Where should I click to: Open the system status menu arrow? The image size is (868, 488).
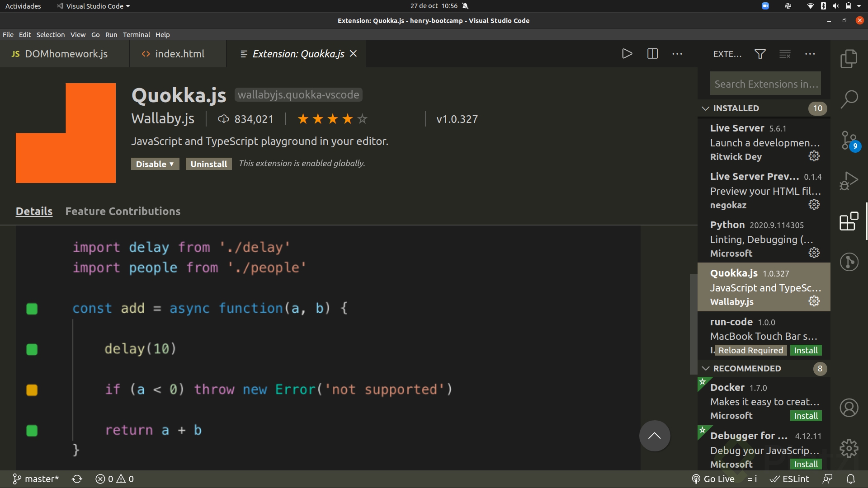point(859,6)
